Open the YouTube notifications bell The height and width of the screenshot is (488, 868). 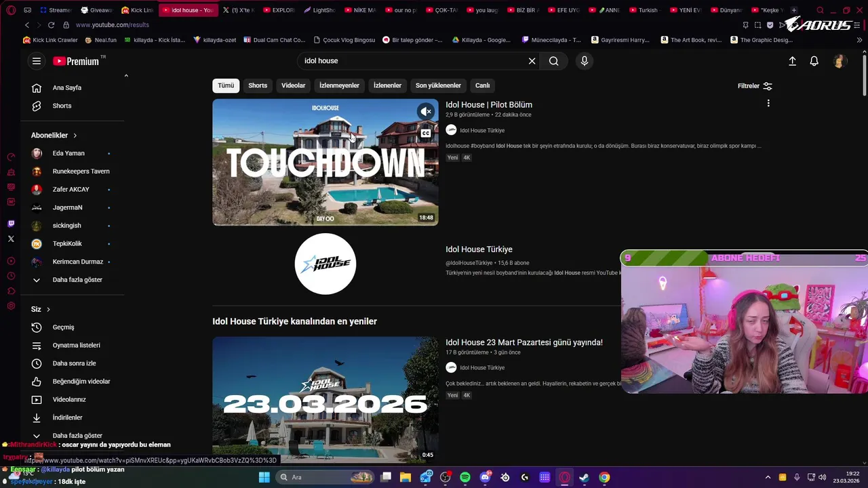(814, 61)
